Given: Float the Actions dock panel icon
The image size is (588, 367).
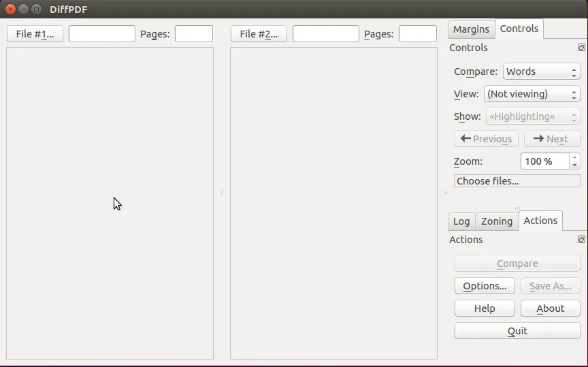Looking at the screenshot, I should [x=581, y=240].
